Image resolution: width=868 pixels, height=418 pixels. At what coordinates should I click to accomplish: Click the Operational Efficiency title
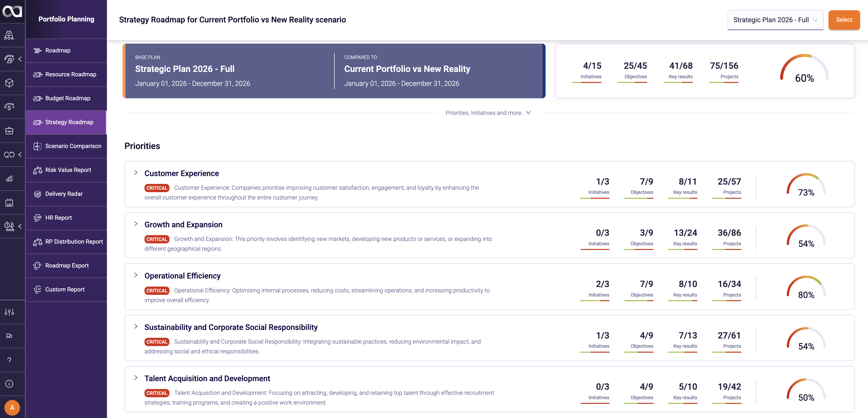(x=182, y=276)
